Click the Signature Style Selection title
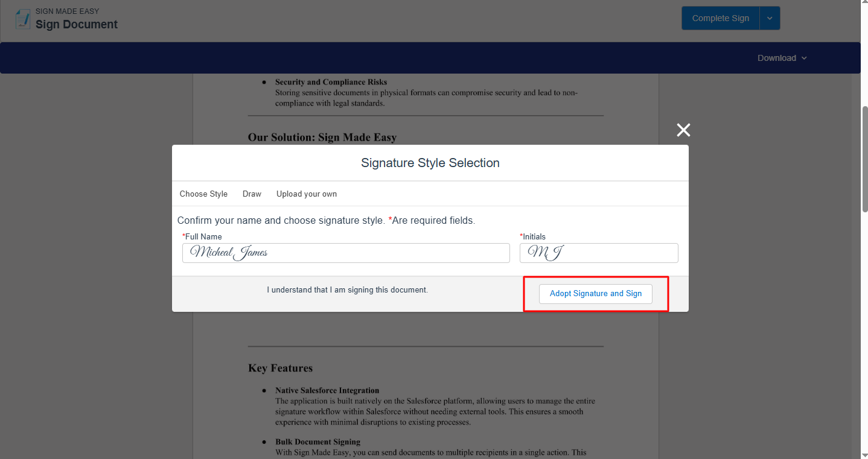 (x=430, y=163)
